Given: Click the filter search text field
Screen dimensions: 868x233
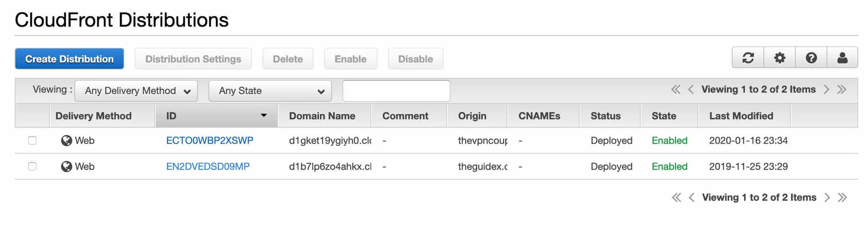Looking at the screenshot, I should tap(396, 91).
